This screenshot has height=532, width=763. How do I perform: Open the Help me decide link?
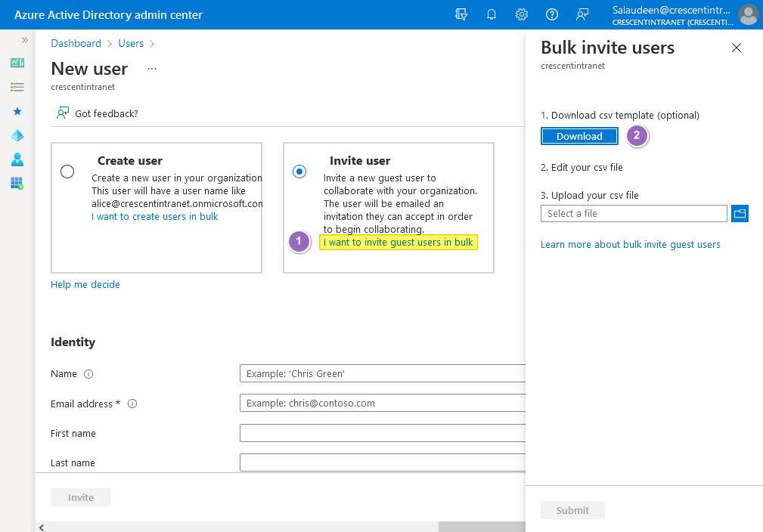pyautogui.click(x=85, y=284)
